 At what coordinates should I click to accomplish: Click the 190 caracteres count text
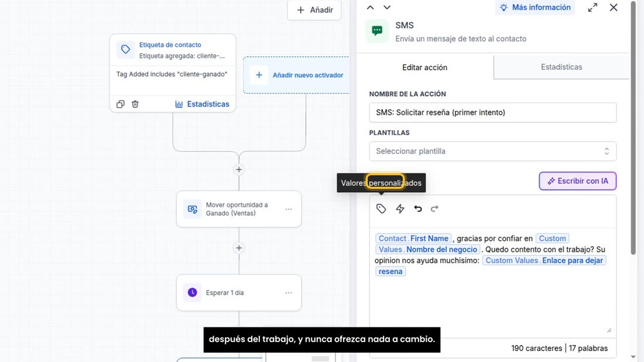pos(536,348)
